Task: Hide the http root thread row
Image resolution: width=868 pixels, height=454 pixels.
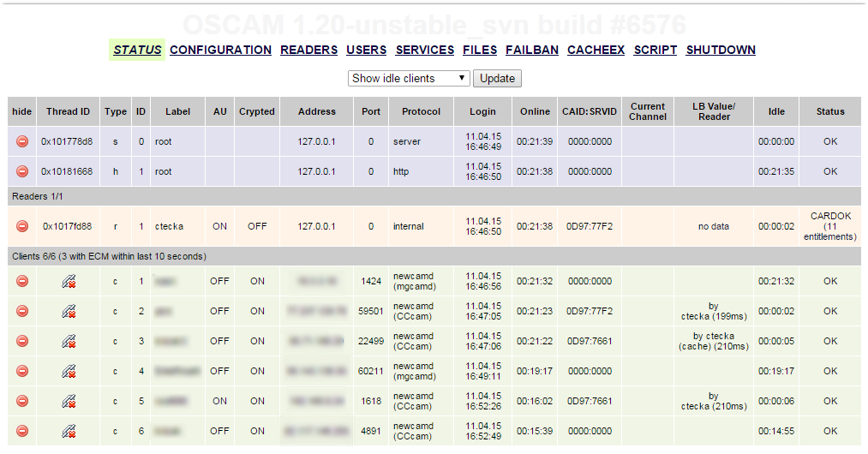Action: click(22, 171)
